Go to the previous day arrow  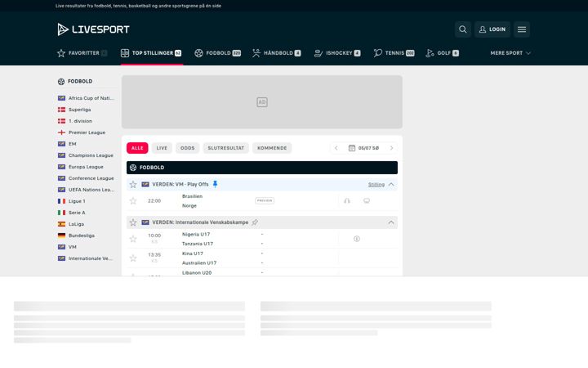(336, 148)
